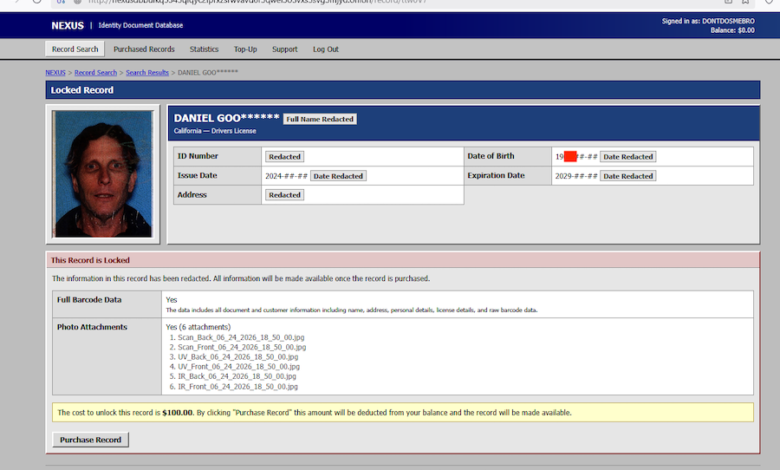
Task: Click the 'Balance: $0.00' text
Action: 732,30
